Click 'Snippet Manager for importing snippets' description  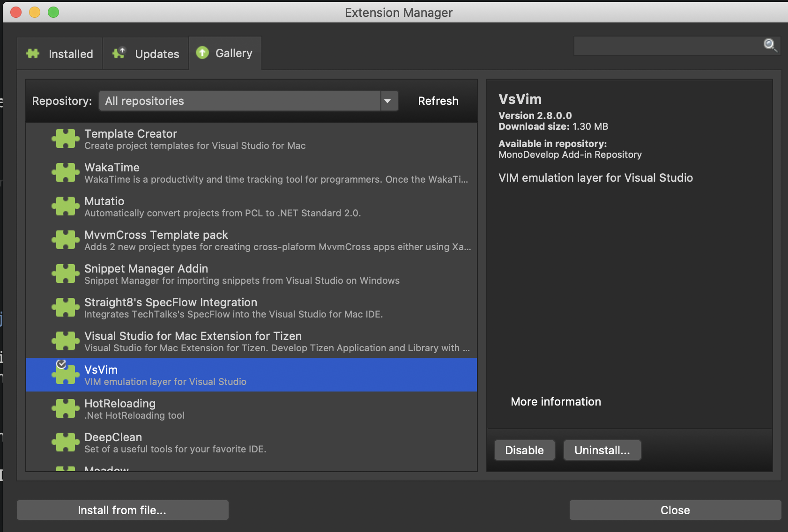point(242,281)
